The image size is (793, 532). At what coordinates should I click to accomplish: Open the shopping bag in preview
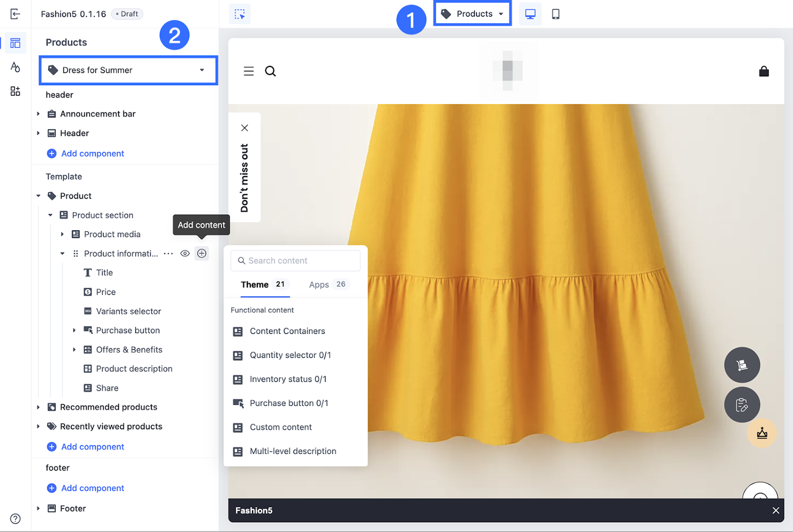point(764,71)
